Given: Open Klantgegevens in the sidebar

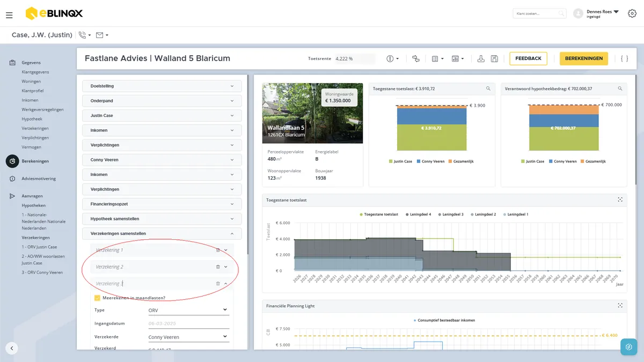Looking at the screenshot, I should [x=35, y=72].
